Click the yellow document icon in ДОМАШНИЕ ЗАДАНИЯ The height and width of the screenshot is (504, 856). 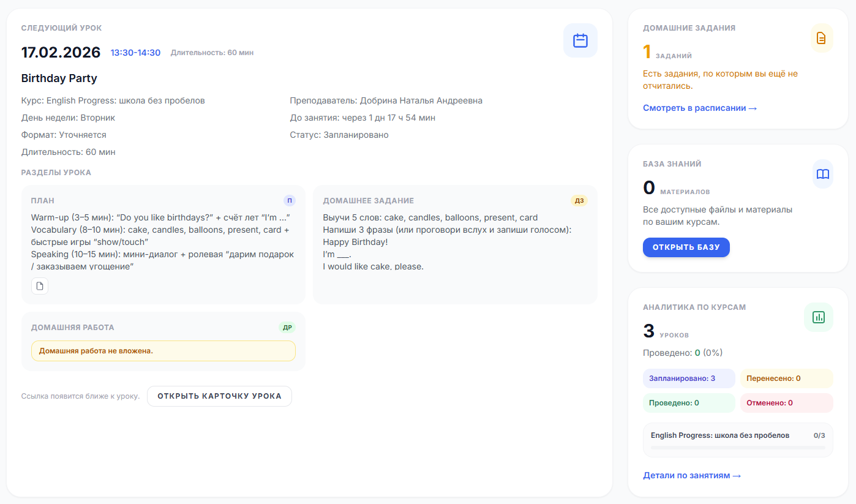(822, 37)
